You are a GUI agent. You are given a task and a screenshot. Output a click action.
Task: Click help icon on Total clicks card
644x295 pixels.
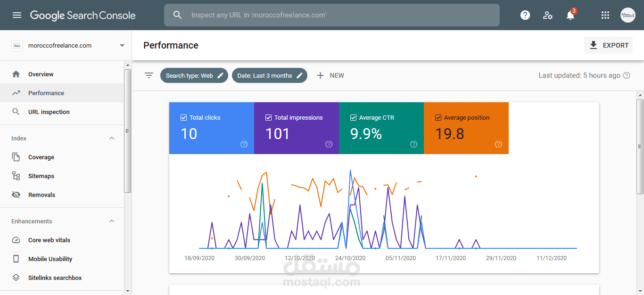244,144
